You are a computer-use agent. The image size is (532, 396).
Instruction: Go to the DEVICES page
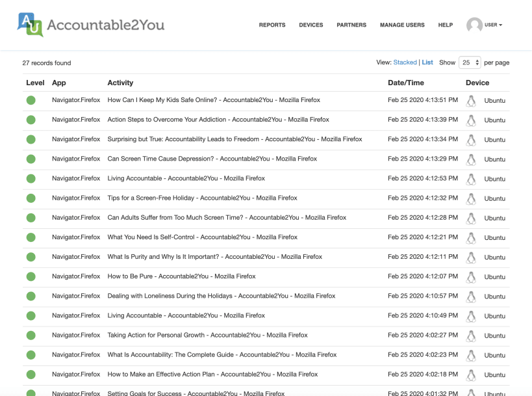(310, 25)
